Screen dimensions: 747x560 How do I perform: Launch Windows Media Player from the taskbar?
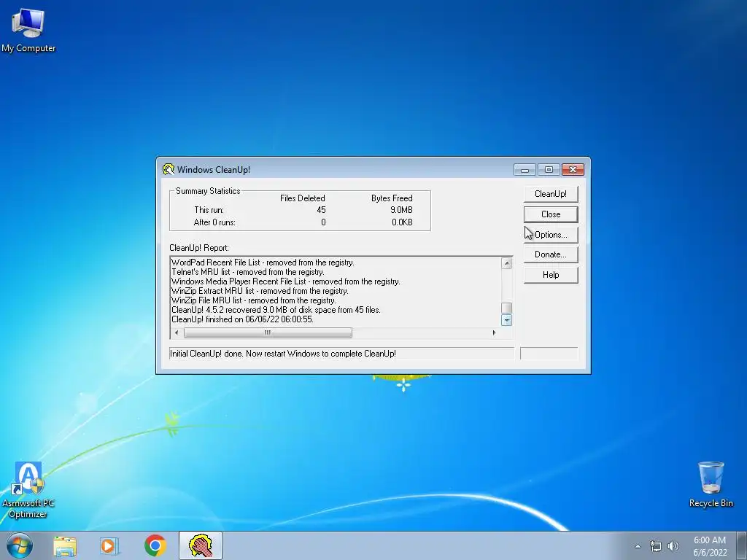tap(109, 545)
